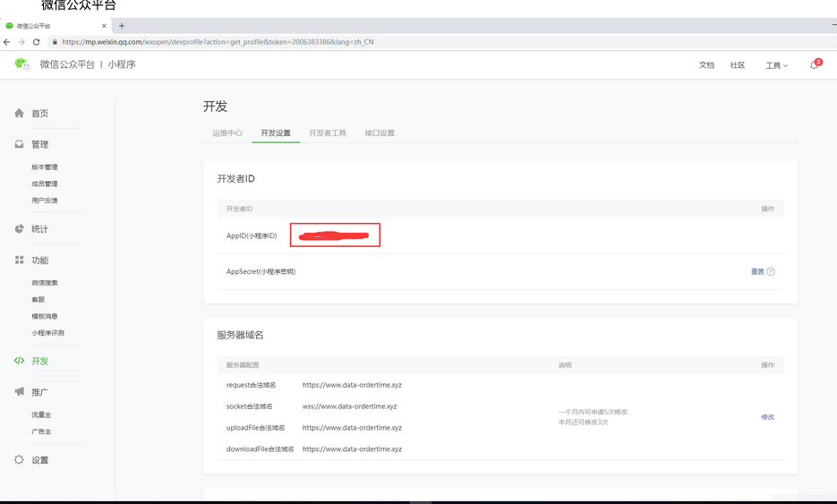Click the socket合法域名 wss URL value
Screen dimensions: 837x504
click(350, 406)
